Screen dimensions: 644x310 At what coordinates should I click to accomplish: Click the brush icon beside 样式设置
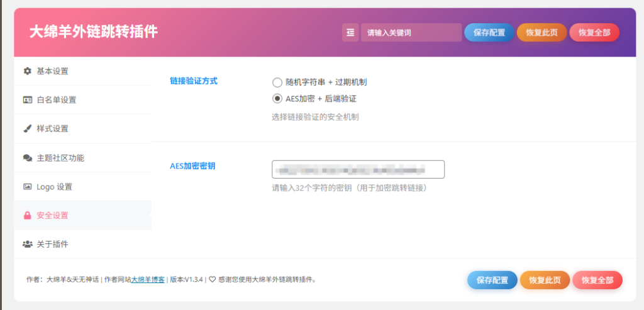27,129
